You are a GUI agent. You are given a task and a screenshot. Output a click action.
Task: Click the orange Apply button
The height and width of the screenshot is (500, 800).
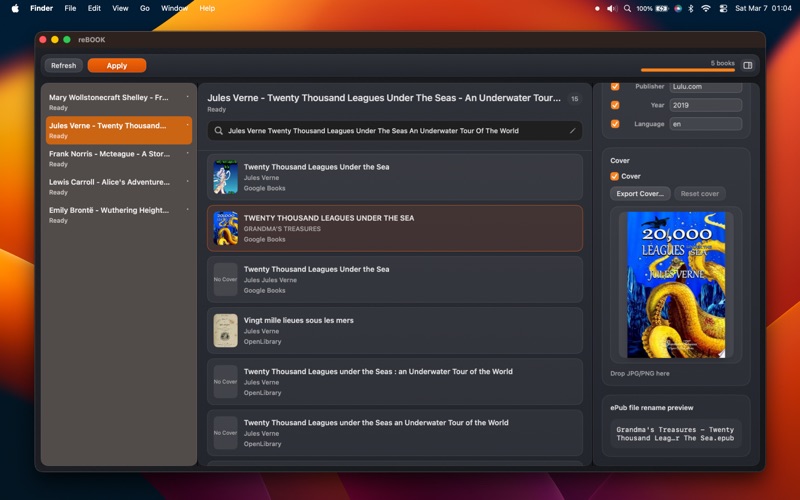point(117,65)
